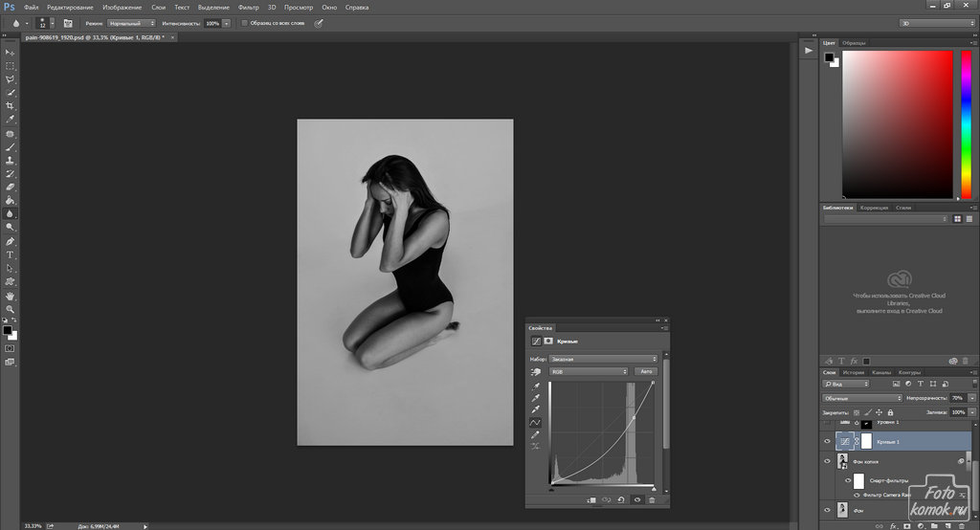Choose draw curve pencil mode

536,434
